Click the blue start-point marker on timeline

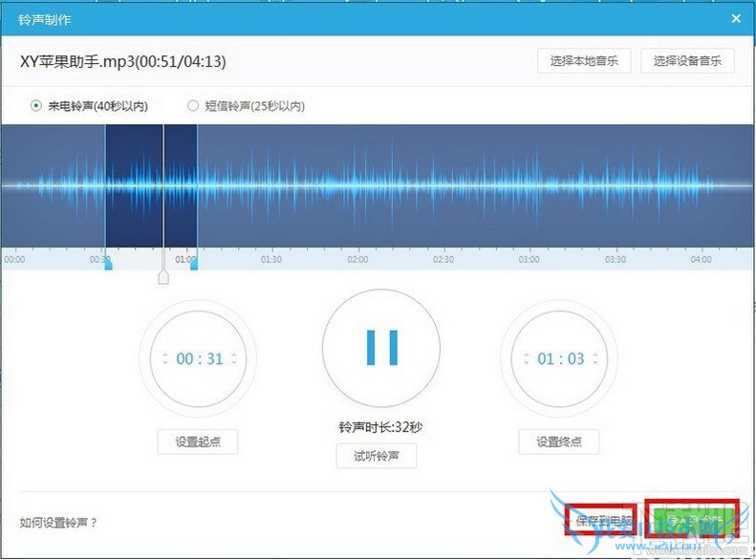(109, 264)
